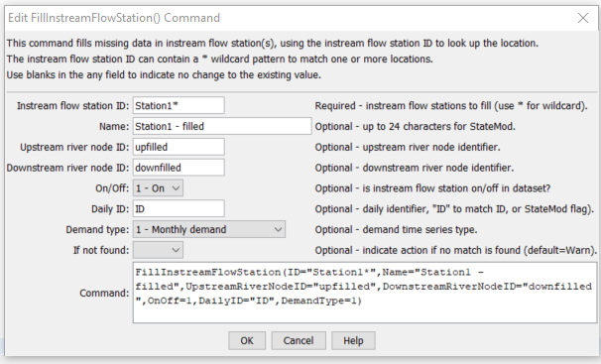Click 'Required - instream flow stations to fill' note
This screenshot has height=364, width=601.
(451, 106)
